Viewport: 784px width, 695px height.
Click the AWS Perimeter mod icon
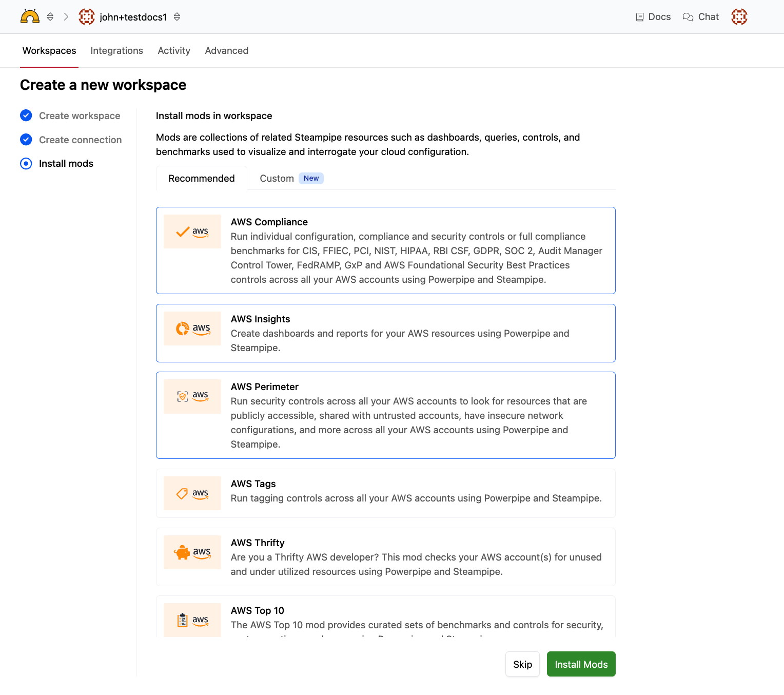click(x=192, y=396)
